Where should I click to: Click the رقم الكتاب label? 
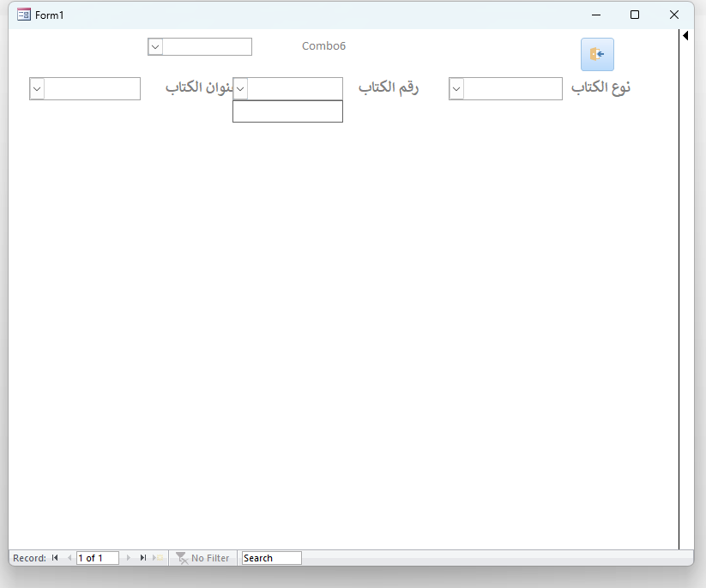pyautogui.click(x=389, y=87)
